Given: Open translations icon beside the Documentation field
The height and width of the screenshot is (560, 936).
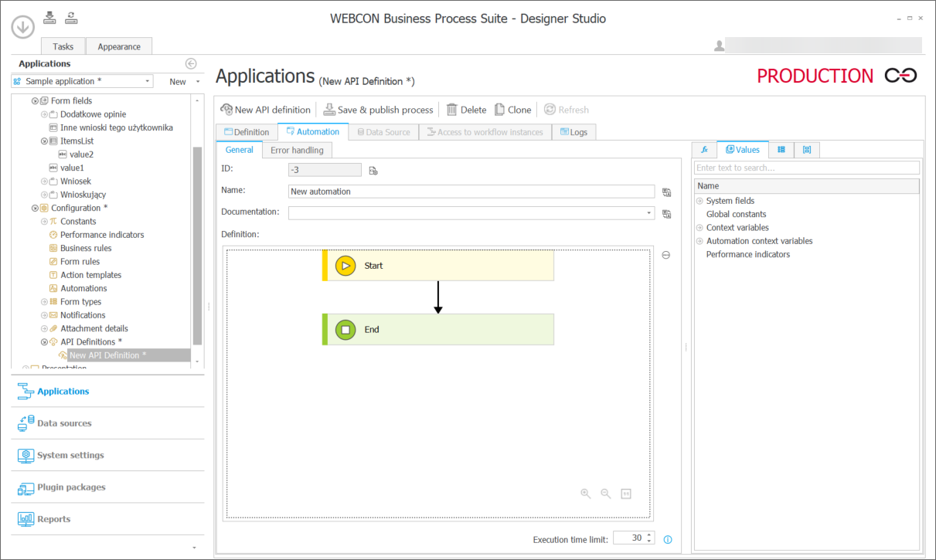Looking at the screenshot, I should pyautogui.click(x=666, y=213).
